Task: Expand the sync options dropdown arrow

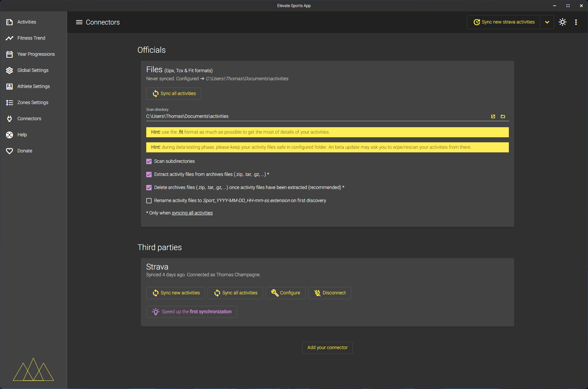Action: pos(547,22)
